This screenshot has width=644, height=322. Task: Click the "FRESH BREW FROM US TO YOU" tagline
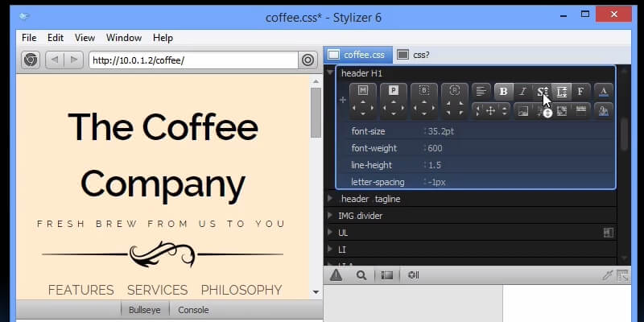(x=161, y=224)
